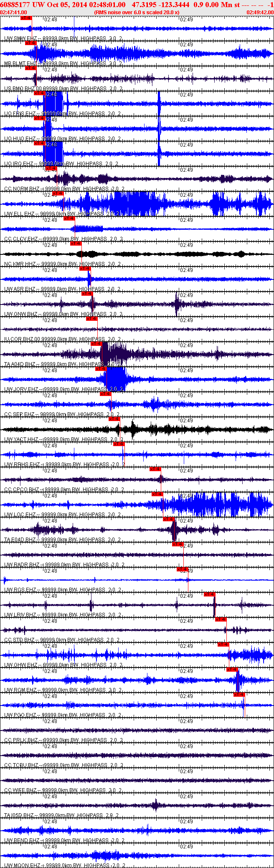Click the red pick flag on UW YACT trace
The width and height of the screenshot is (274, 868).
coord(114,419)
